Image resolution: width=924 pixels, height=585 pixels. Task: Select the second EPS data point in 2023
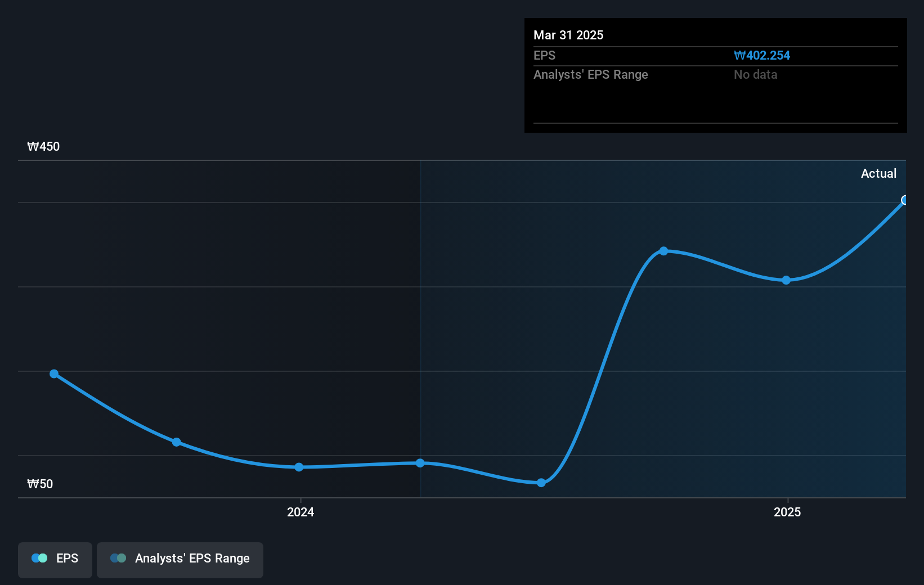point(176,442)
